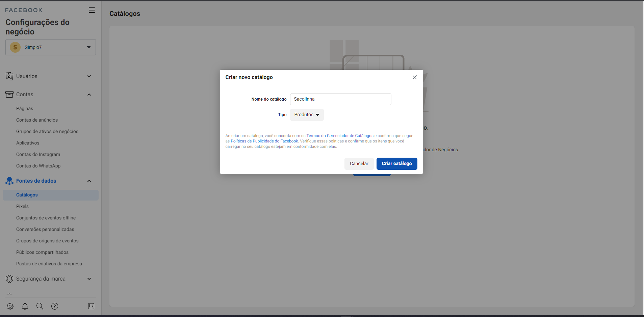Open Páginas in the sidebar
Viewport: 644px width, 317px height.
25,108
